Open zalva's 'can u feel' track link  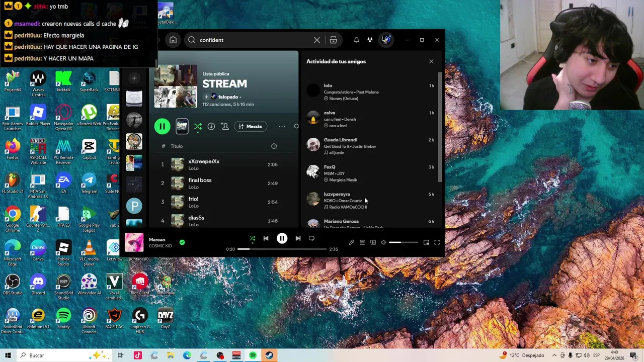click(332, 119)
